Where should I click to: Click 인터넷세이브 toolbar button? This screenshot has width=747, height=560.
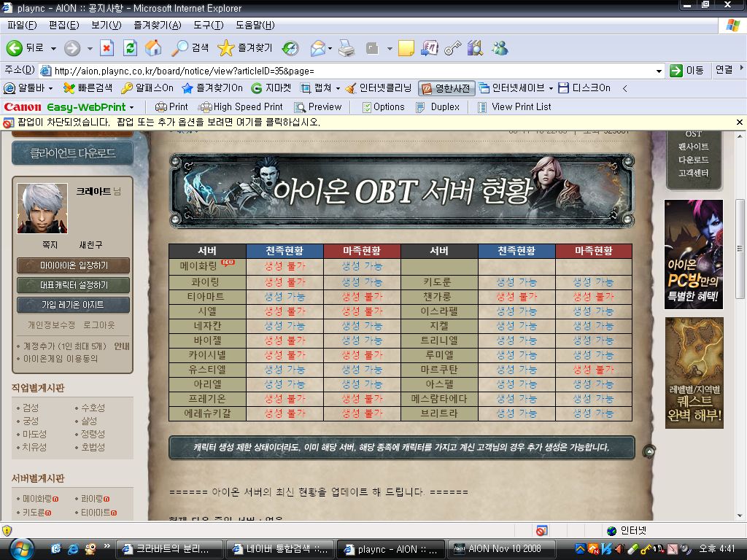511,88
